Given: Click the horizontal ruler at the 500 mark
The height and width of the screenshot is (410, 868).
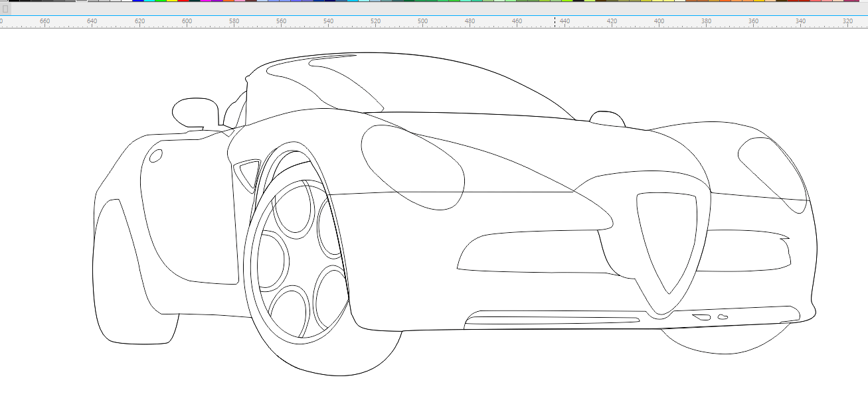Looking at the screenshot, I should tap(423, 22).
